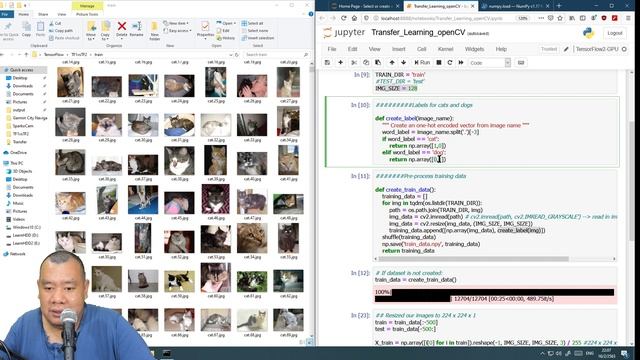The height and width of the screenshot is (360, 640).
Task: Switch to the numpy.load browser tab
Action: pyautogui.click(x=515, y=6)
